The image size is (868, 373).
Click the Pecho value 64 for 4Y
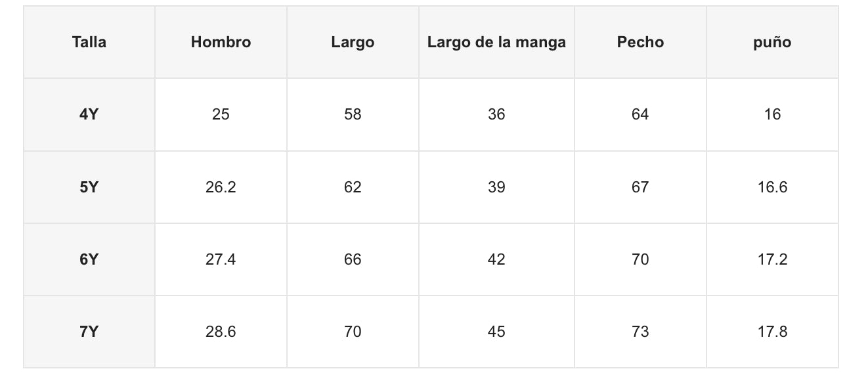640,114
